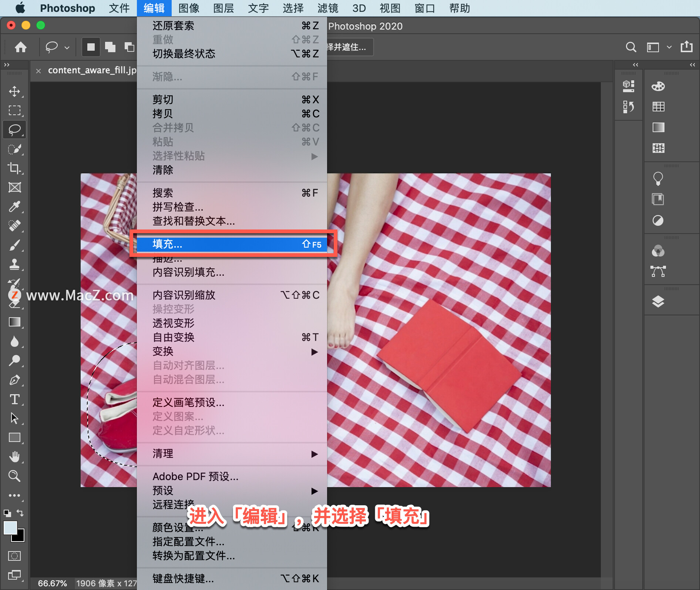Toggle Quick Mask mode

(14, 556)
